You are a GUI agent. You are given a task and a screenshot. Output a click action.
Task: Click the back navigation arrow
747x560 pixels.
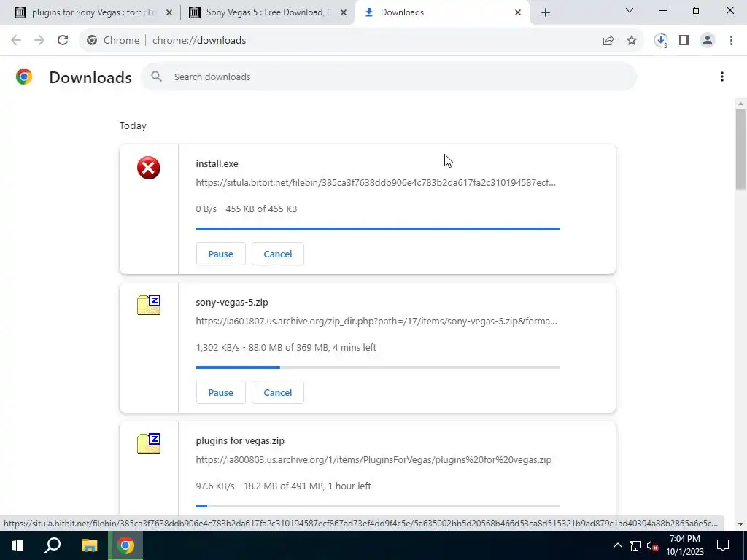point(16,41)
